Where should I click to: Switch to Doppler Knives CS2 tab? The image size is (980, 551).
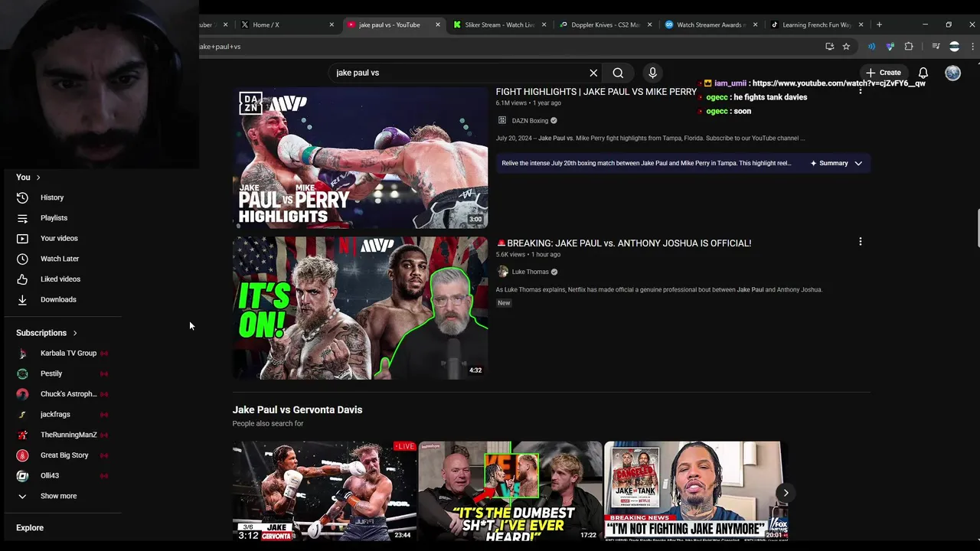pos(605,24)
